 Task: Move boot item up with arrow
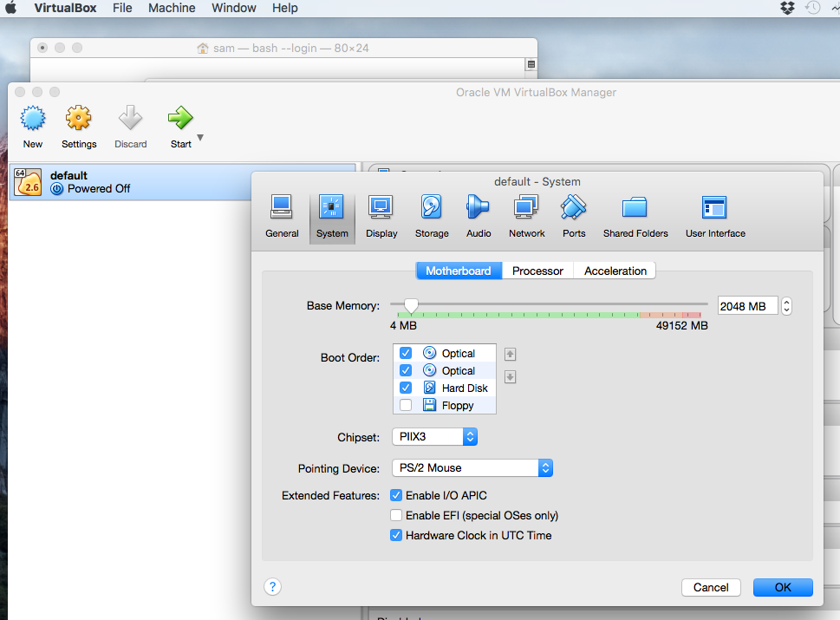pyautogui.click(x=510, y=354)
